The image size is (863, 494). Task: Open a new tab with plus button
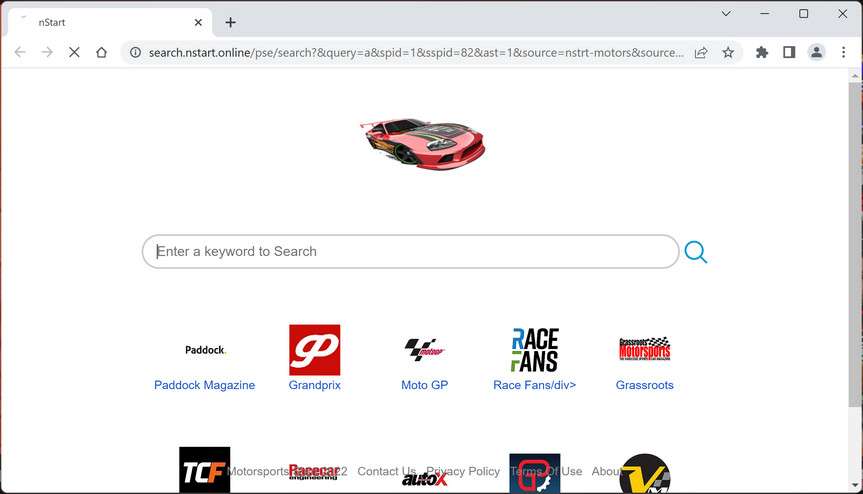pos(231,23)
